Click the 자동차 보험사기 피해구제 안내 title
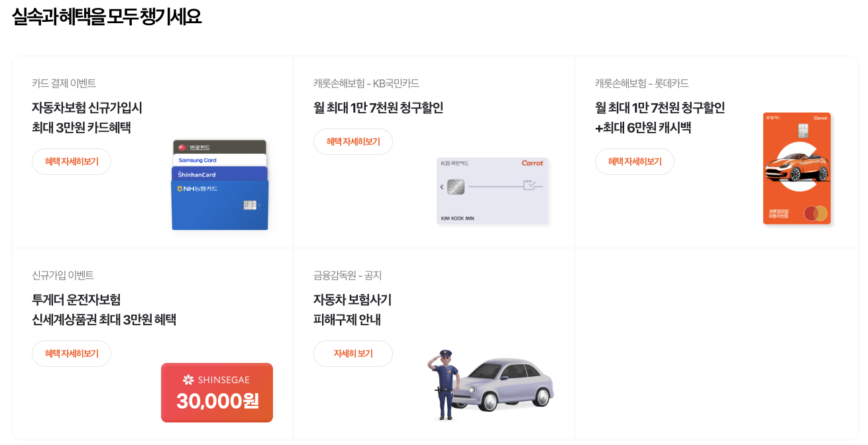Viewport: 868px width, 445px height. (x=353, y=310)
